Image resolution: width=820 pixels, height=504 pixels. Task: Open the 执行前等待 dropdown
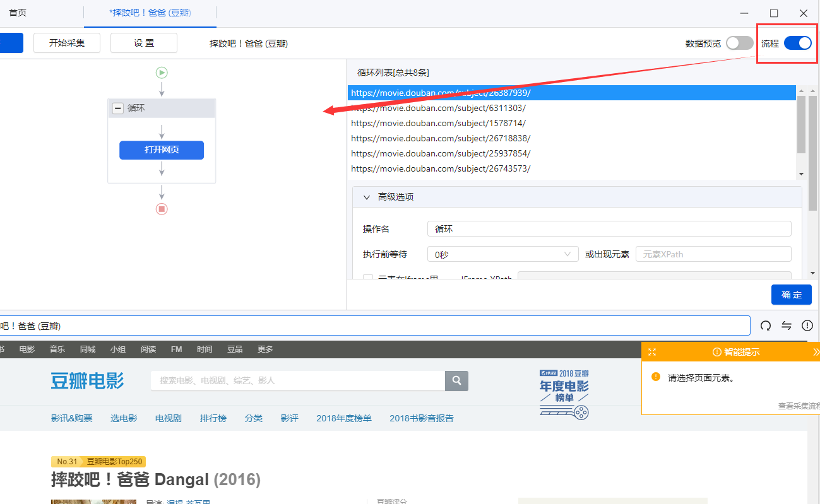pos(502,254)
